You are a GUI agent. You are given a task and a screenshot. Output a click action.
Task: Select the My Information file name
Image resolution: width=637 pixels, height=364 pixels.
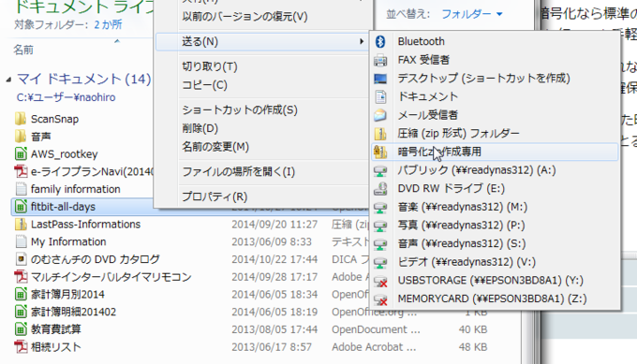coord(68,241)
